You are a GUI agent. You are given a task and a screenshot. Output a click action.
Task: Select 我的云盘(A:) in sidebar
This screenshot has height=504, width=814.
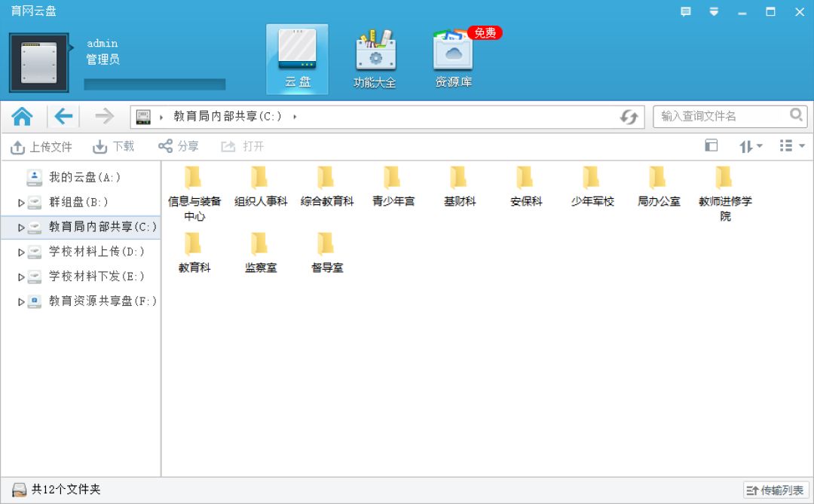tap(81, 178)
